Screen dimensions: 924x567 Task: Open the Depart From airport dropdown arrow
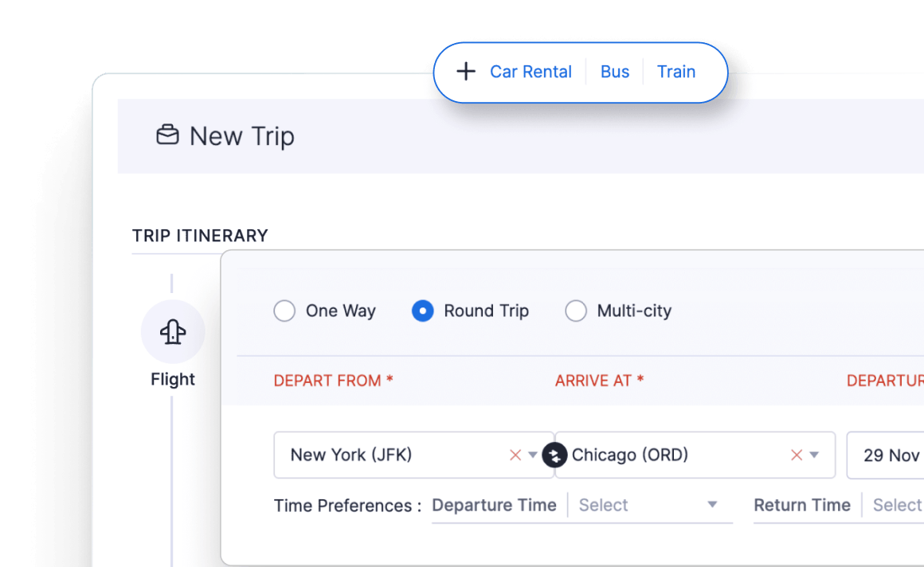coord(532,455)
